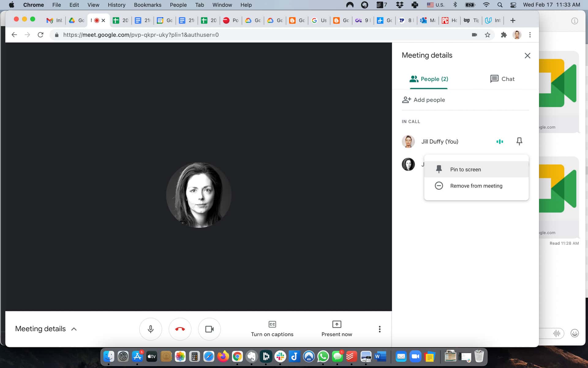The image size is (588, 368).
Task: Choose Pin to screen from the menu
Action: click(465, 170)
